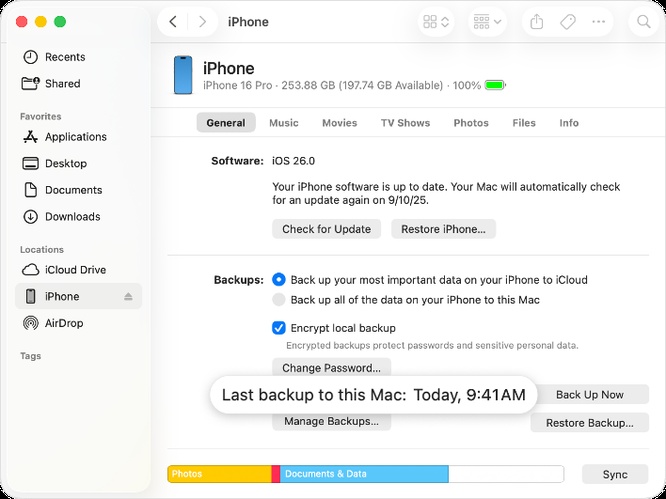Viewport: 666px width, 499px height.
Task: Click the blue iPhone device image
Action: 183,75
